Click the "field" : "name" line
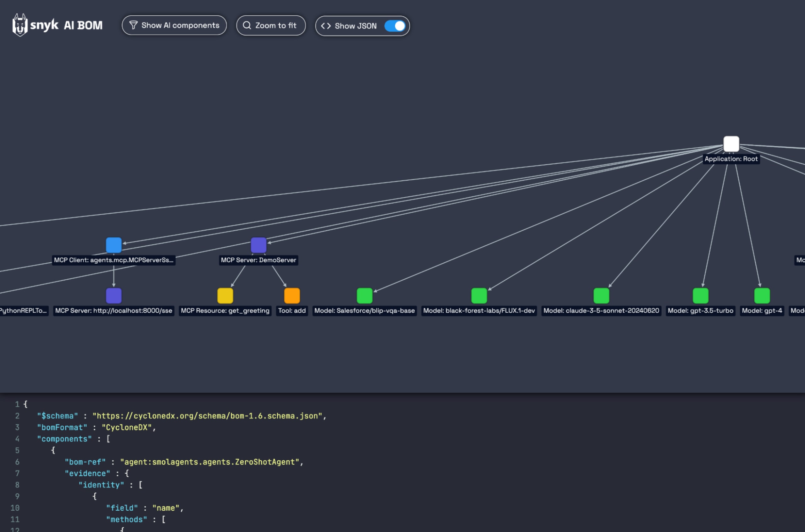Image resolution: width=805 pixels, height=532 pixels. (x=145, y=508)
